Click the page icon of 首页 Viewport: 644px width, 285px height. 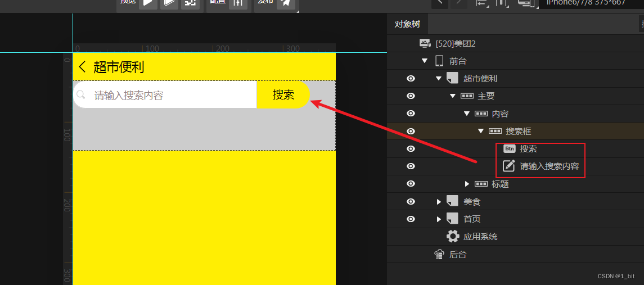452,219
